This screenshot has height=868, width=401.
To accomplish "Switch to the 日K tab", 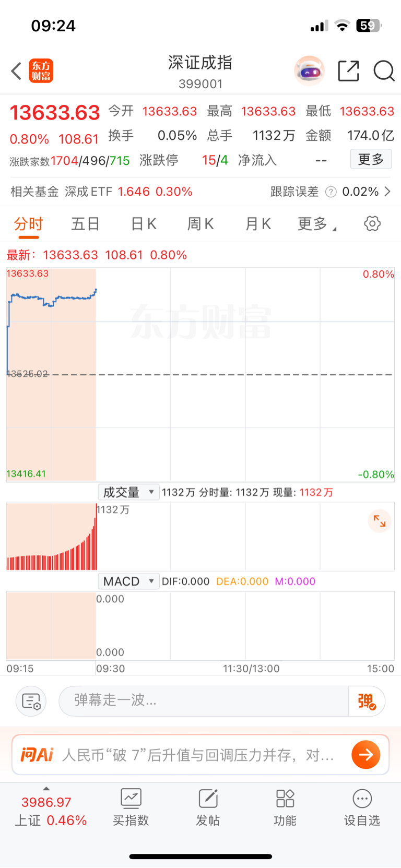I will (x=144, y=224).
